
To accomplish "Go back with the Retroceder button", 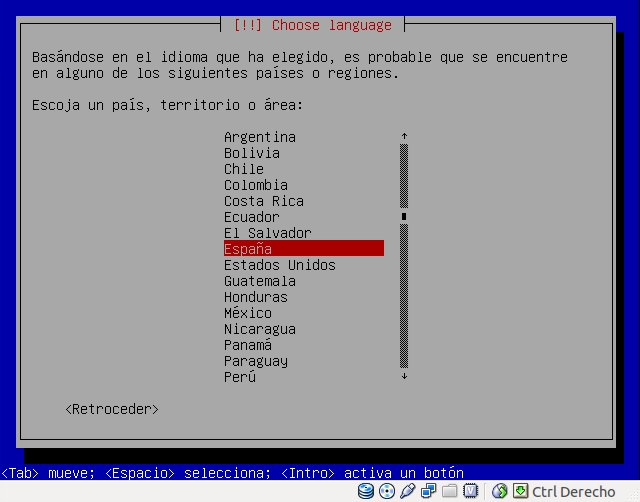I will (x=112, y=409).
